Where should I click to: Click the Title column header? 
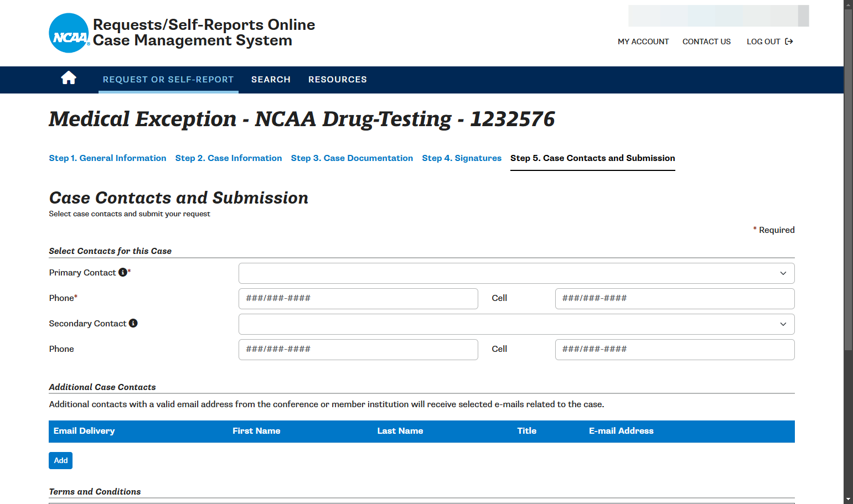tap(527, 431)
